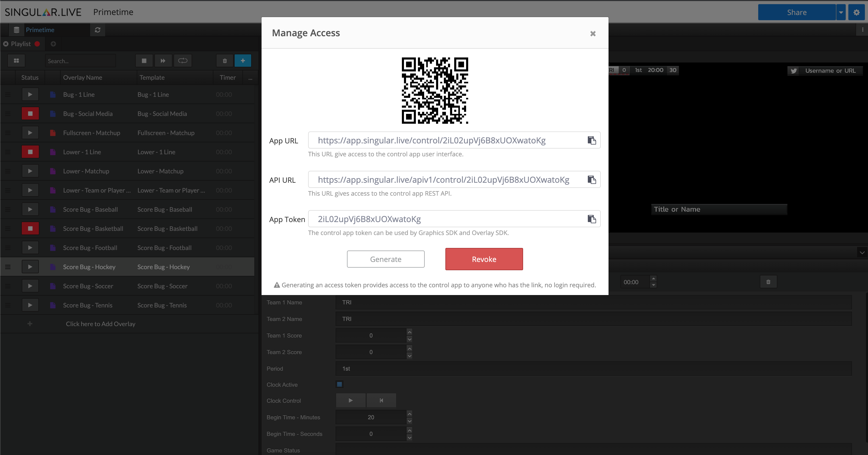
Task: Click the blue Share button
Action: pyautogui.click(x=797, y=12)
